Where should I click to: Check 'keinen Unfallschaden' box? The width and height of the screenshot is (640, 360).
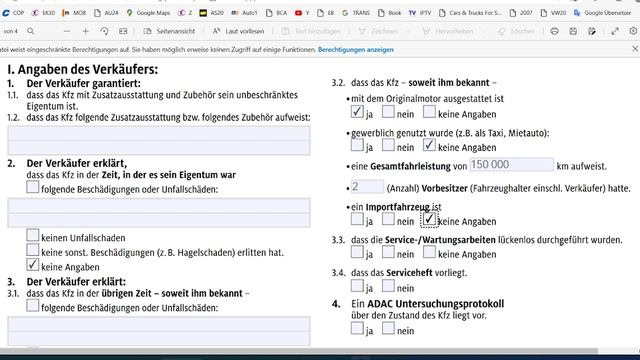(x=33, y=236)
